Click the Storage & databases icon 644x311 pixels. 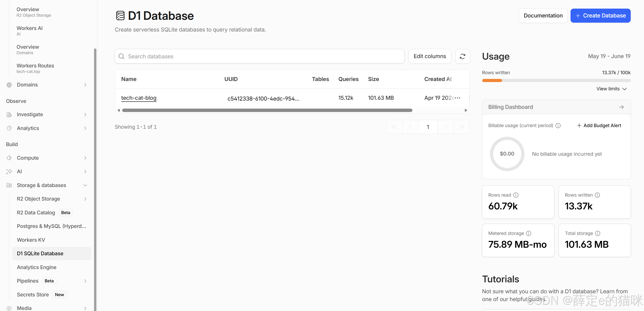click(9, 185)
